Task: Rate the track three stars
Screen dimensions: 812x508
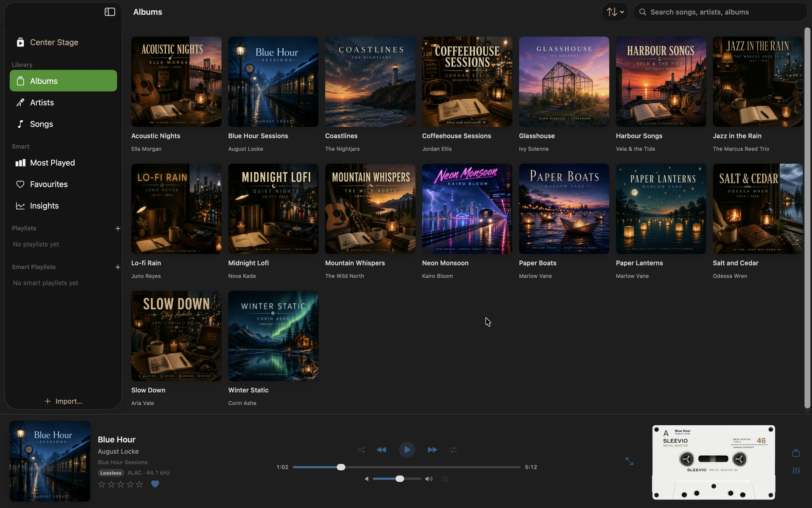Action: pos(120,484)
